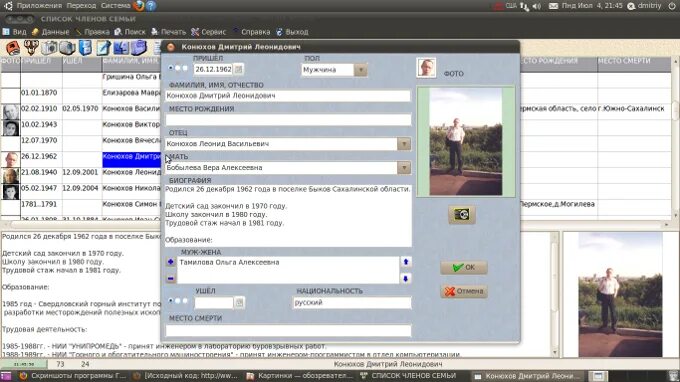Switch to СПИСОК ЧЛЕНОВ СЕМЬИ taskbar window

409,376
